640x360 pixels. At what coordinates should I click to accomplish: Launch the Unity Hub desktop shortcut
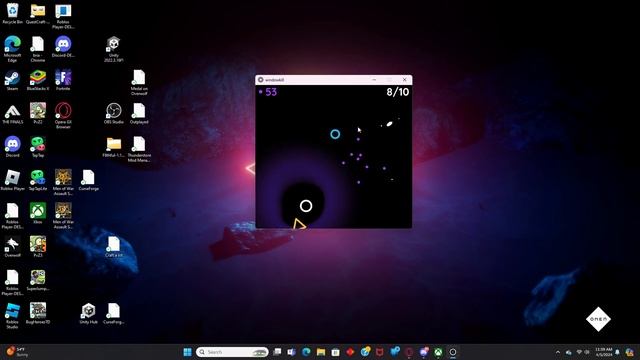point(88,313)
